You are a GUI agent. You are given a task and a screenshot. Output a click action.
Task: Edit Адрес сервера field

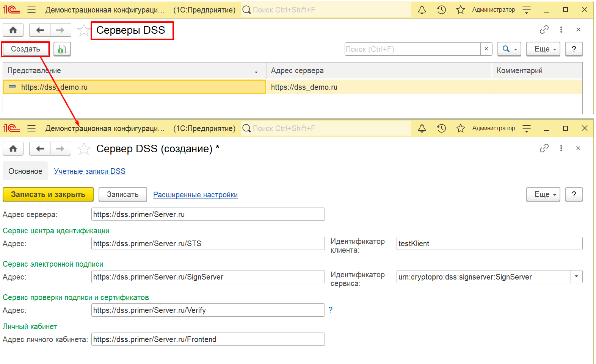coord(208,214)
